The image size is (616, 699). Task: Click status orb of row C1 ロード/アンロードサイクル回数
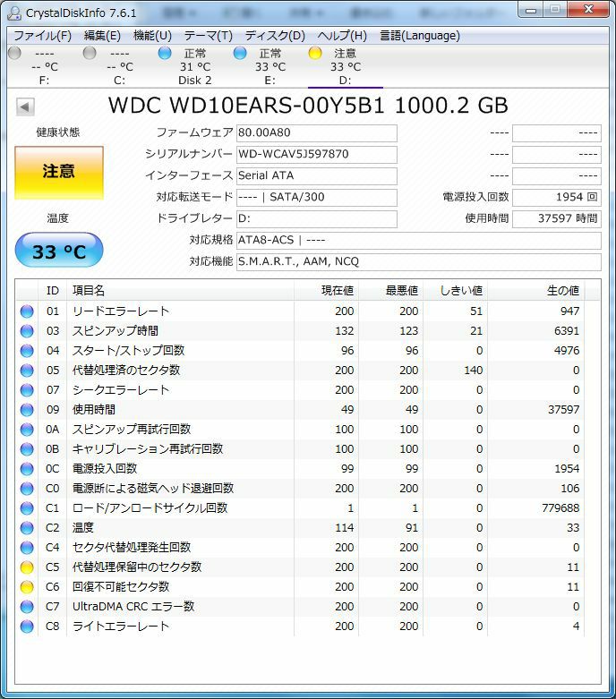point(27,508)
